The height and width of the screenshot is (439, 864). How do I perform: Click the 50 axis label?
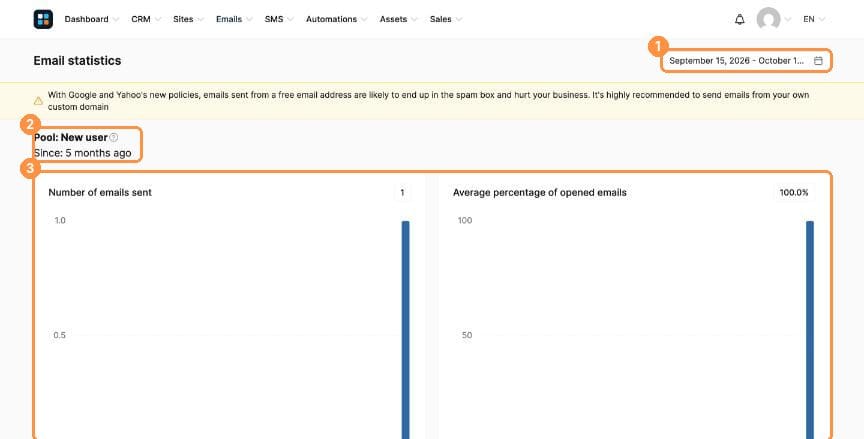click(x=467, y=335)
